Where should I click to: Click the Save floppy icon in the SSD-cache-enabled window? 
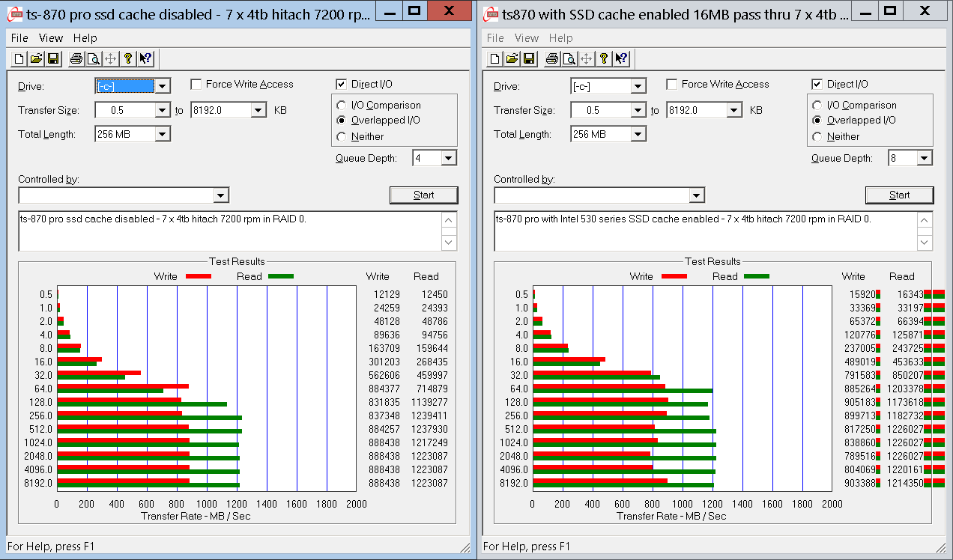pos(529,59)
